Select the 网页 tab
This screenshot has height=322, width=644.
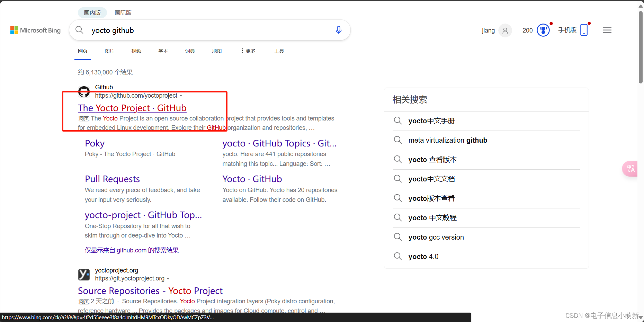pyautogui.click(x=83, y=51)
